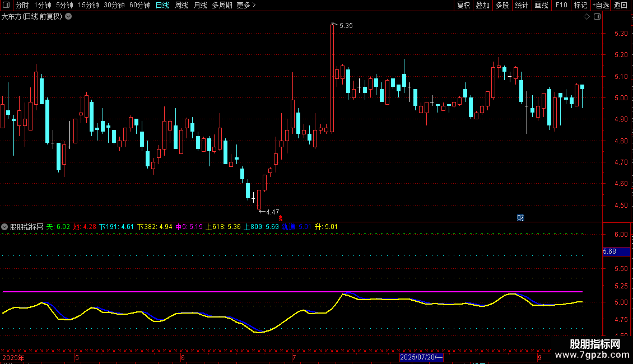
Task: Switch to 周线 weekly chart
Action: [181, 5]
